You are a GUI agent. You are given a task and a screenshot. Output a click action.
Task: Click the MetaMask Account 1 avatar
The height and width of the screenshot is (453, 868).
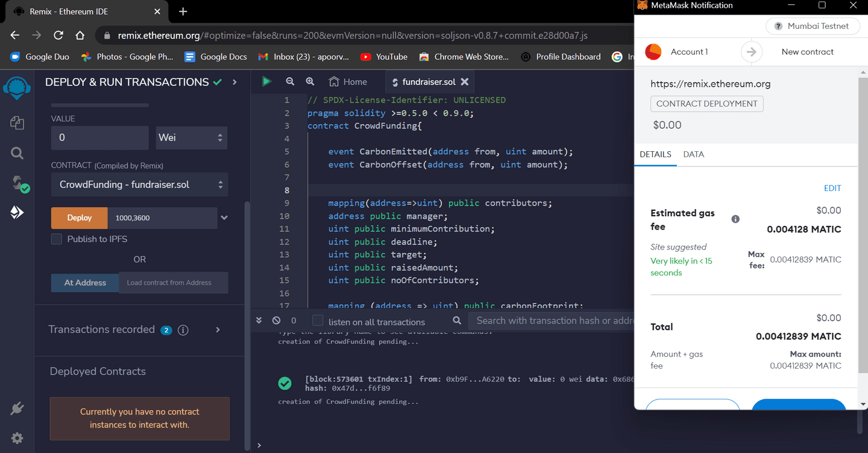coord(653,52)
